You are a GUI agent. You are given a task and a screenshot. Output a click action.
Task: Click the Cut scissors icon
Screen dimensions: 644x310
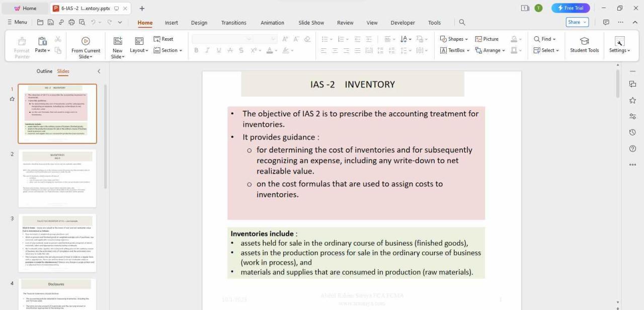(58, 39)
